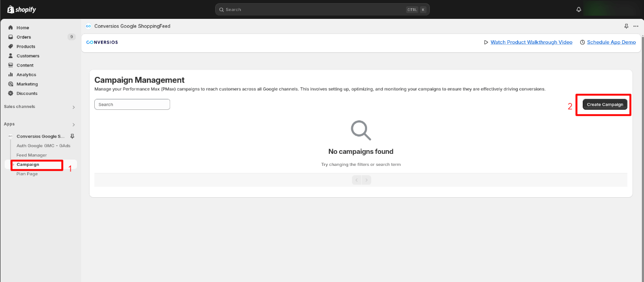Select Feed Manager under Conversios
The image size is (644, 282).
[x=31, y=155]
